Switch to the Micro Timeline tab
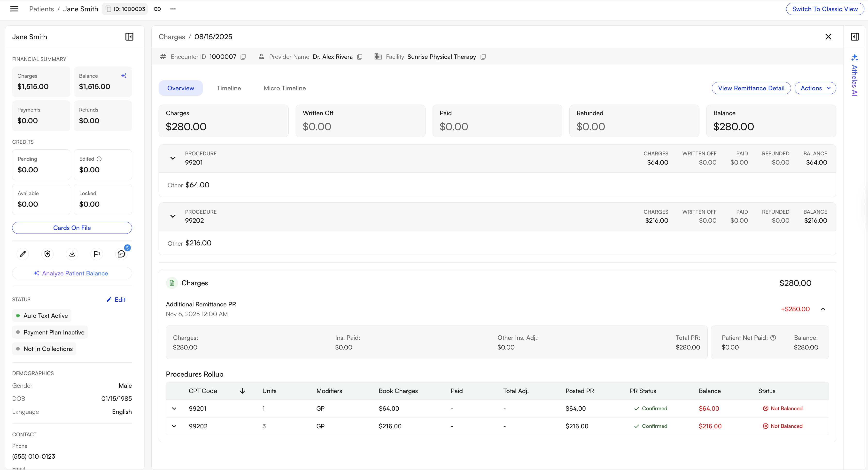The width and height of the screenshot is (868, 470). 285,88
